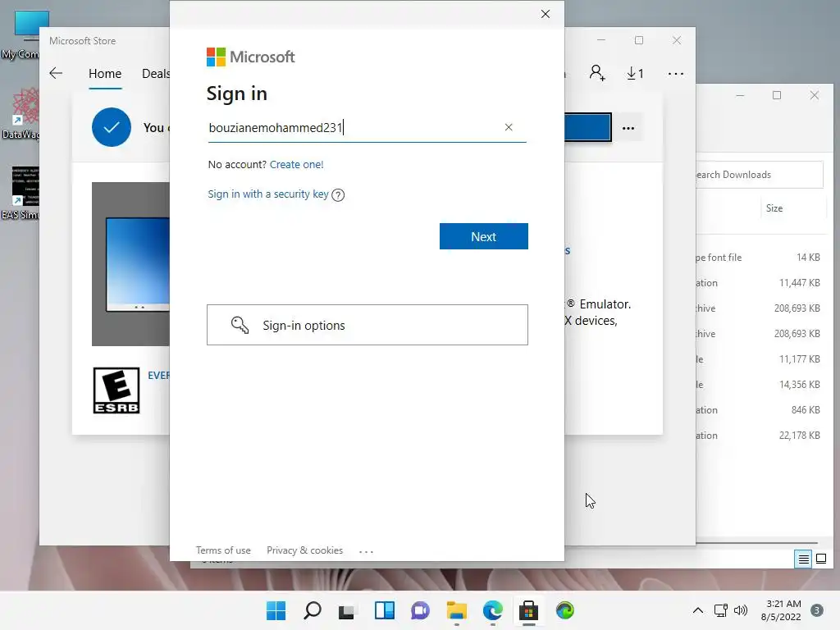Clear the email field with the X icon
The width and height of the screenshot is (840, 630).
point(509,127)
